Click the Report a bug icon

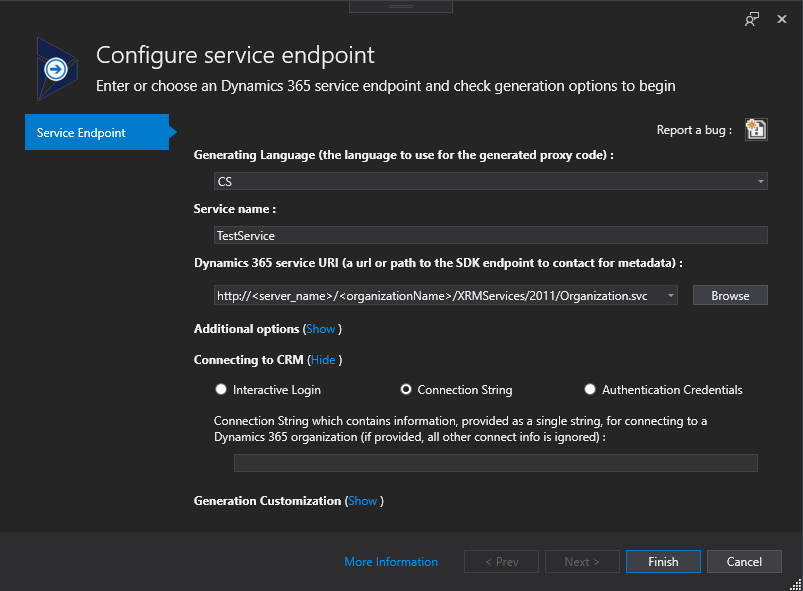[756, 129]
